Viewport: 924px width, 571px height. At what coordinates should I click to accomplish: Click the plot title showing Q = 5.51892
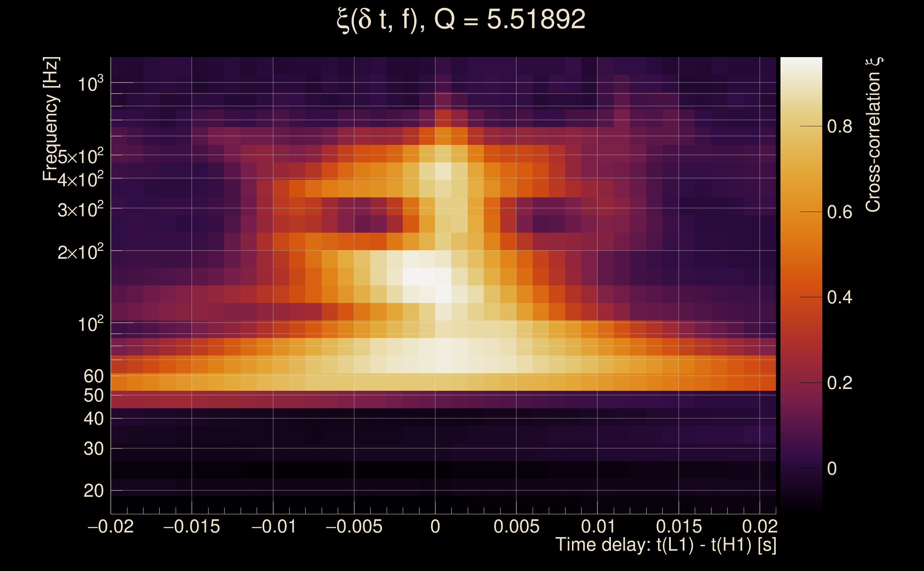pos(461,20)
